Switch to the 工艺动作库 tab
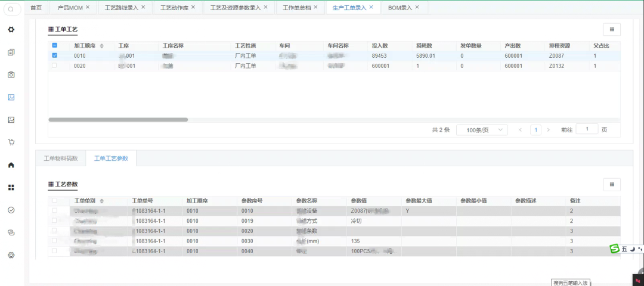The width and height of the screenshot is (644, 286). [175, 8]
